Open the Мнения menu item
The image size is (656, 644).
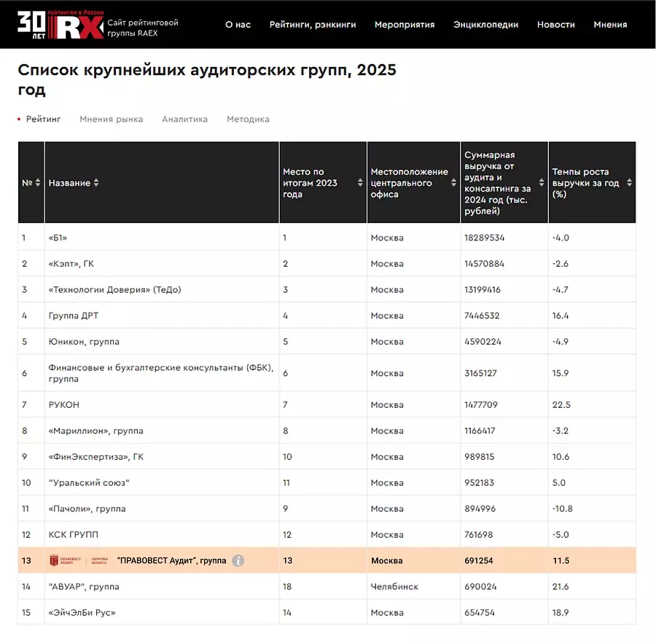tap(610, 25)
